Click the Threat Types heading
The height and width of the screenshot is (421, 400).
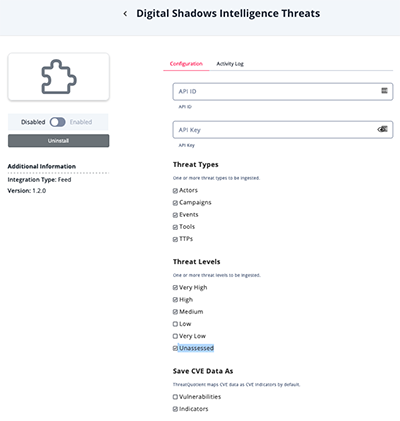tap(196, 165)
